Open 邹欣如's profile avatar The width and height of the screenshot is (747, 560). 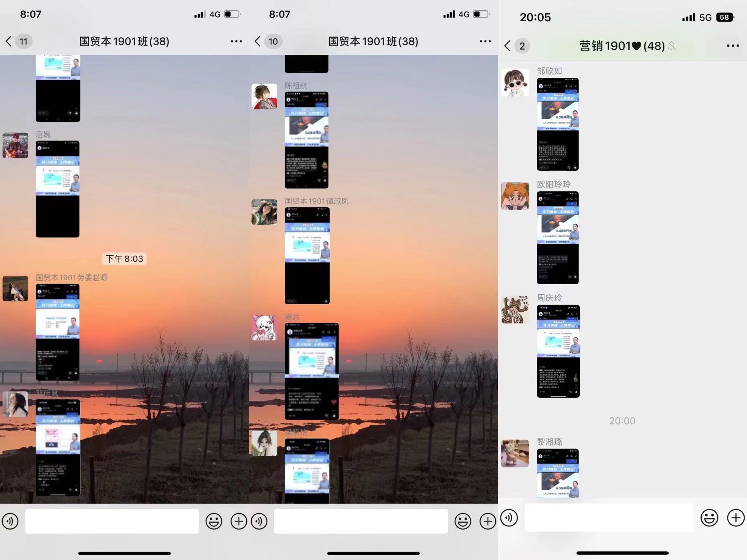click(x=515, y=82)
